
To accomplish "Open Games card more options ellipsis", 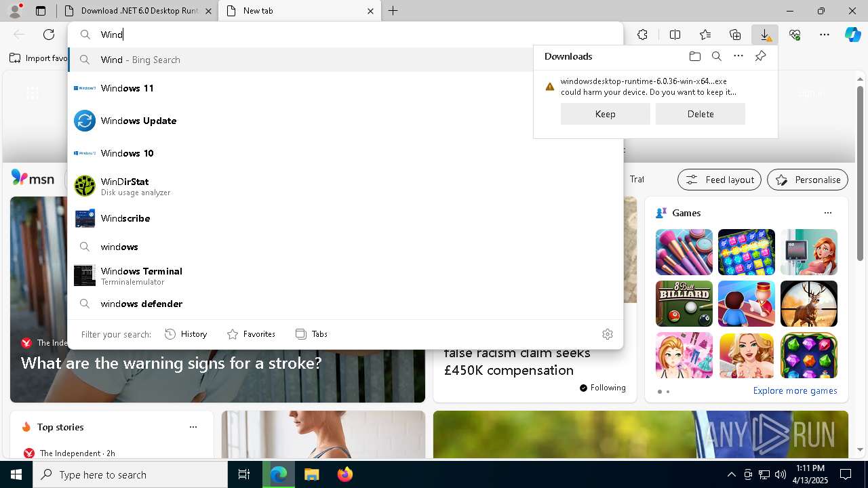I will (827, 213).
